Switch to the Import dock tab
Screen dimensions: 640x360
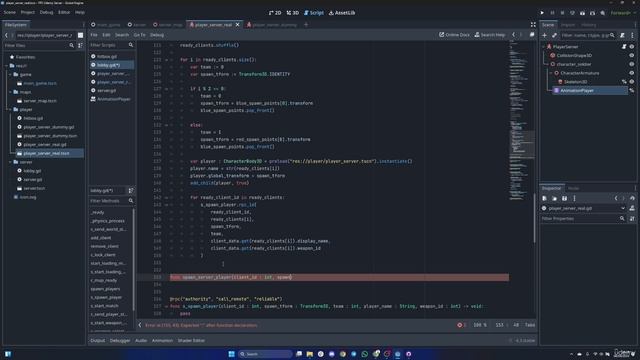coord(567,25)
